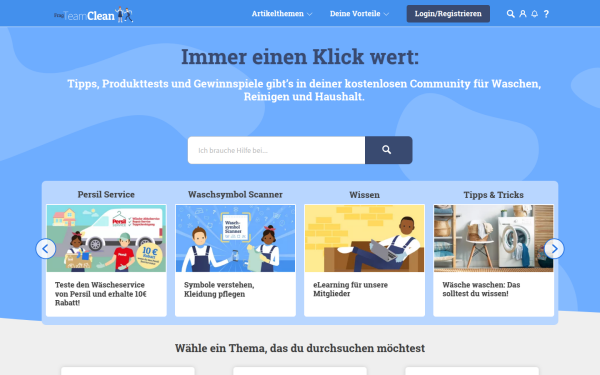Screen dimensions: 600x375
Task: Click the Login/Registrieren button
Action: click(448, 14)
